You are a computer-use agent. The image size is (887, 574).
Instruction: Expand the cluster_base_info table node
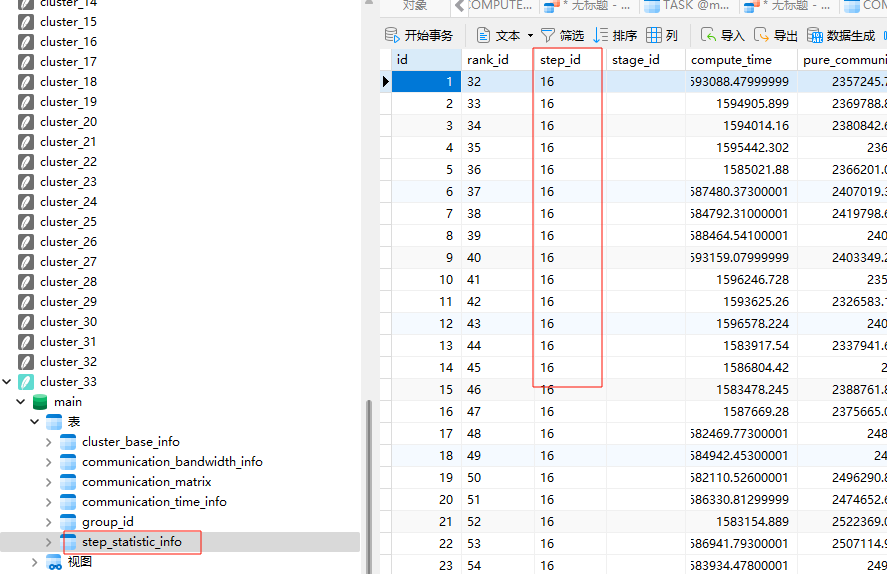tap(49, 442)
